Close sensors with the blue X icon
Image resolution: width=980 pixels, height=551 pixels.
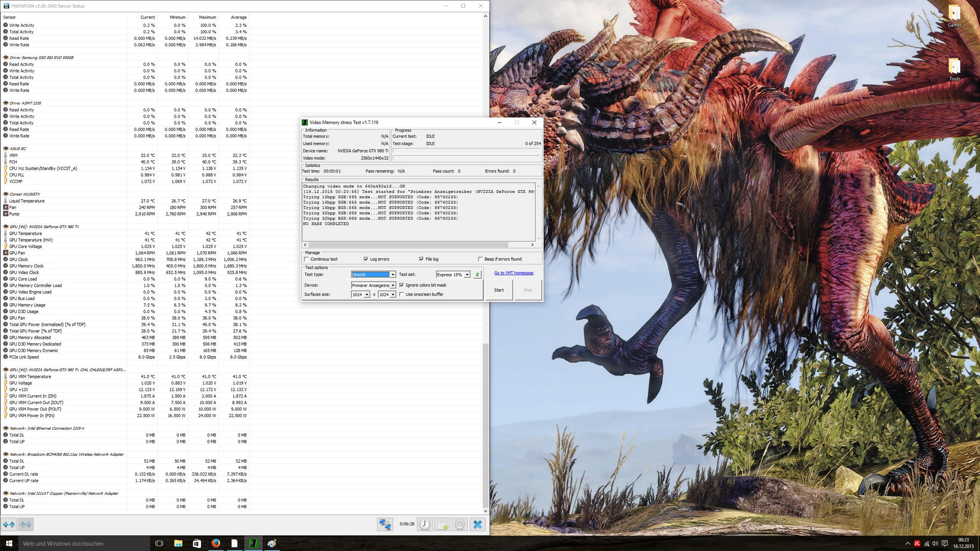pos(478,524)
